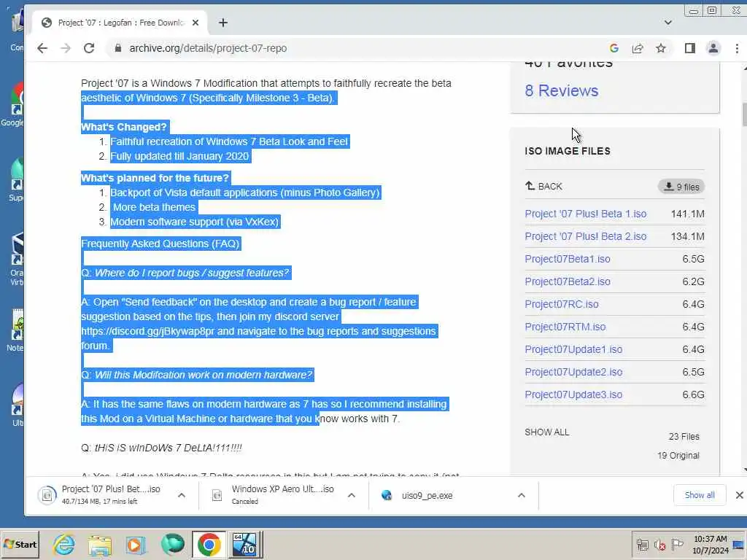Click the Show desktop button in tray corner
This screenshot has width=747, height=560.
(740, 544)
